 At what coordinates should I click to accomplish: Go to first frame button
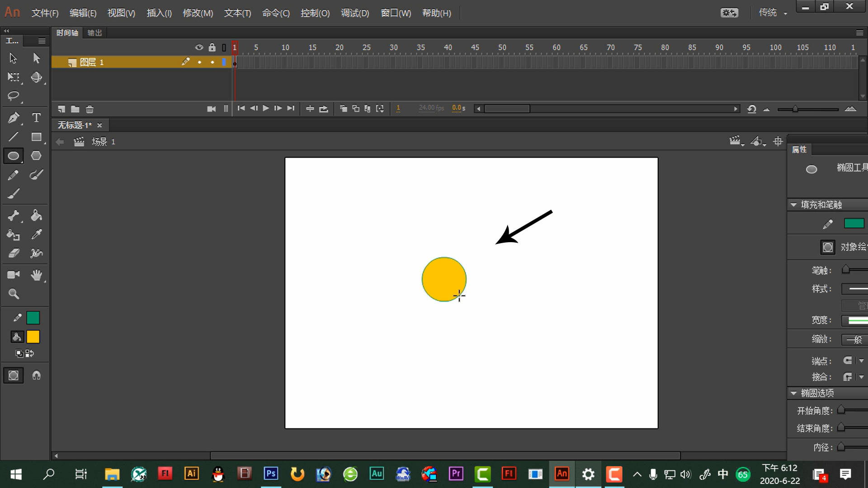click(241, 108)
